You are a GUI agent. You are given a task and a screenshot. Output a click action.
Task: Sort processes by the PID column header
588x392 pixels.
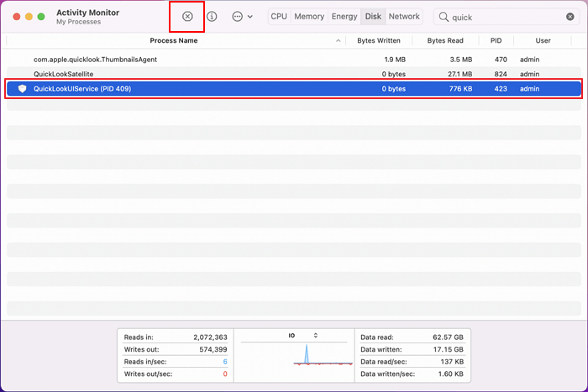[496, 40]
